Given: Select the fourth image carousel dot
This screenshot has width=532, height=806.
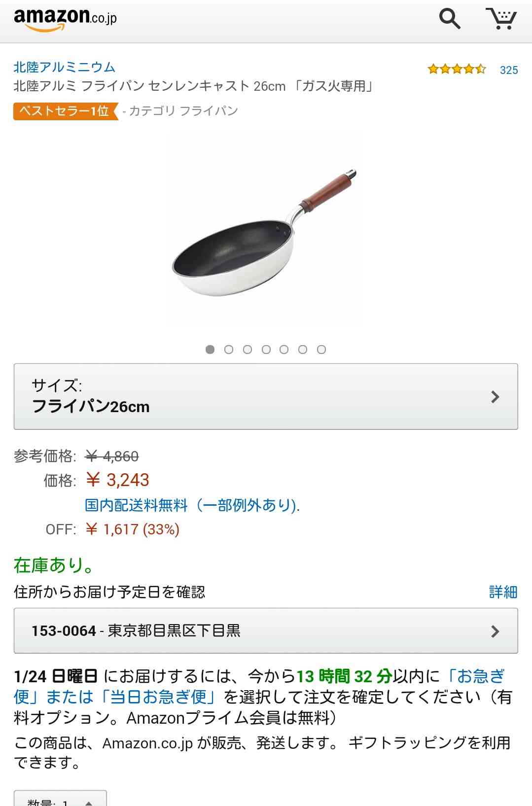Looking at the screenshot, I should tap(266, 350).
